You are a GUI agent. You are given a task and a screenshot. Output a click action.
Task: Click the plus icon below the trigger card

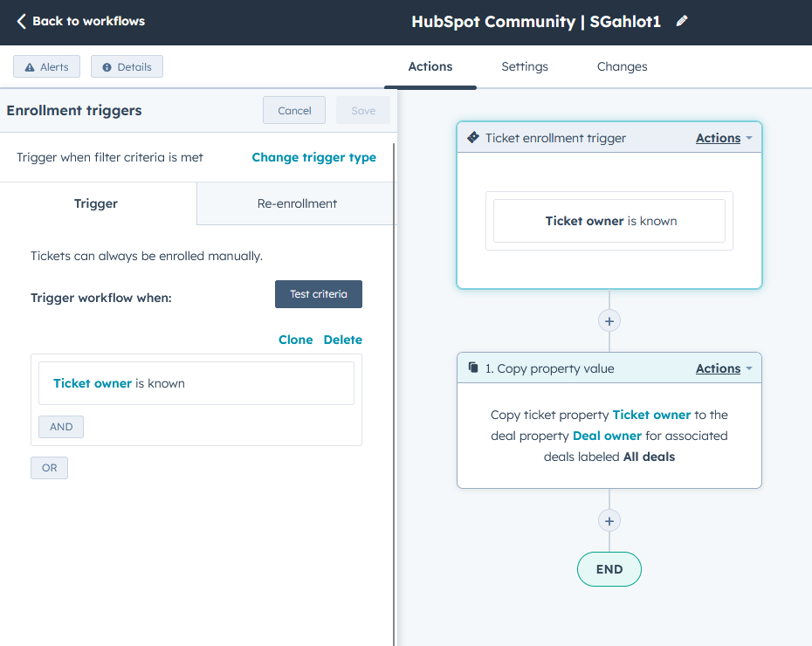609,320
